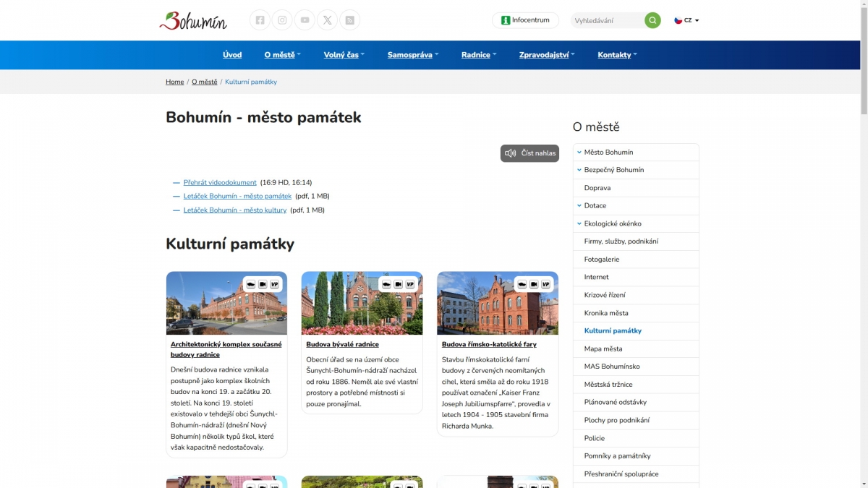Viewport: 868px width, 488px height.
Task: Select Plochy pro podnikání in the sidebar
Action: pyautogui.click(x=636, y=420)
